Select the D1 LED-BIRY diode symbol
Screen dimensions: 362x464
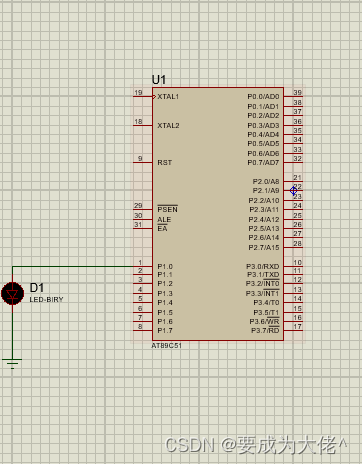tap(12, 293)
